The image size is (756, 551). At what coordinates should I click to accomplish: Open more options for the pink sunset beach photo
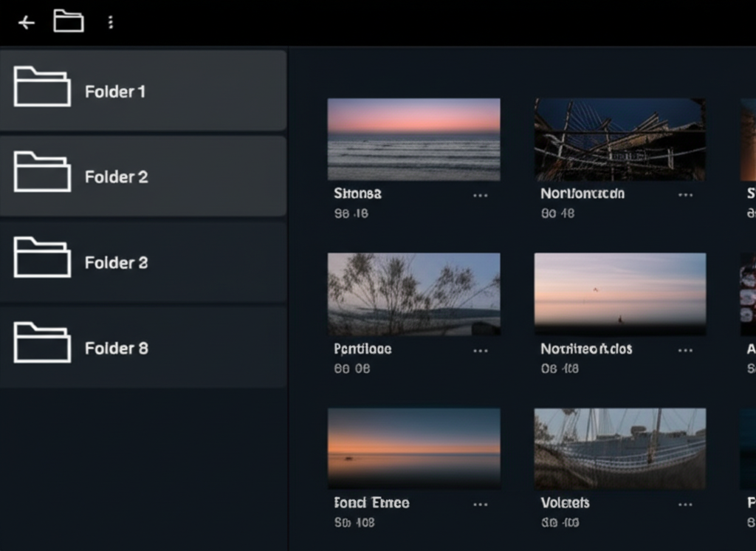[x=481, y=195]
